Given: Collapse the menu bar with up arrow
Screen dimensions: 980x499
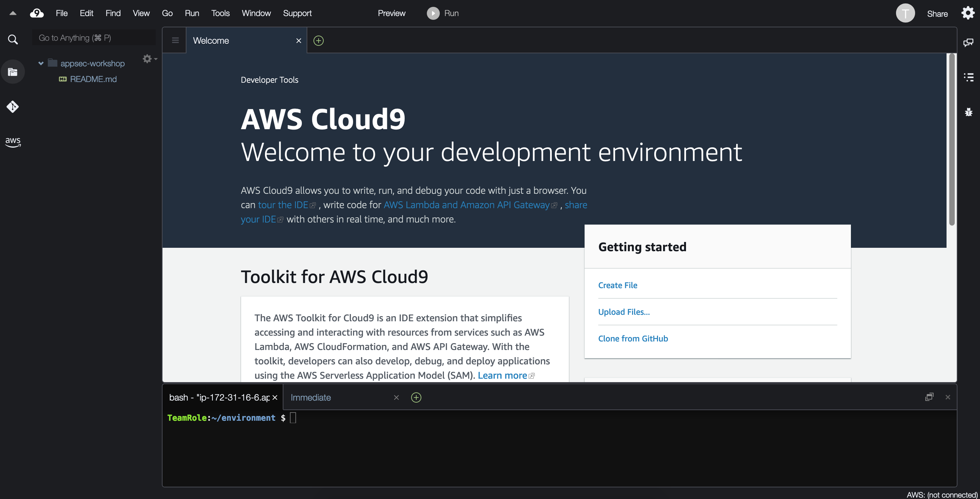Looking at the screenshot, I should click(x=13, y=13).
